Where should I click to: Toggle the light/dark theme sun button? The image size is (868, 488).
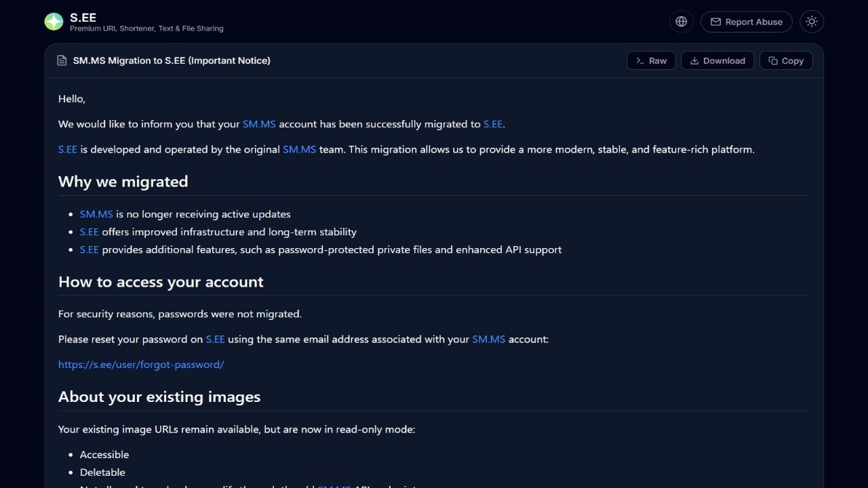(x=812, y=22)
